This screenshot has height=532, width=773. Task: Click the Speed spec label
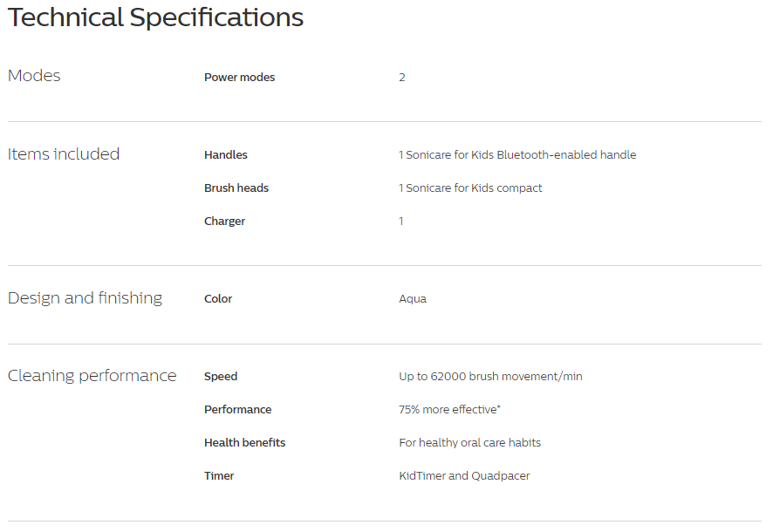[x=221, y=377]
